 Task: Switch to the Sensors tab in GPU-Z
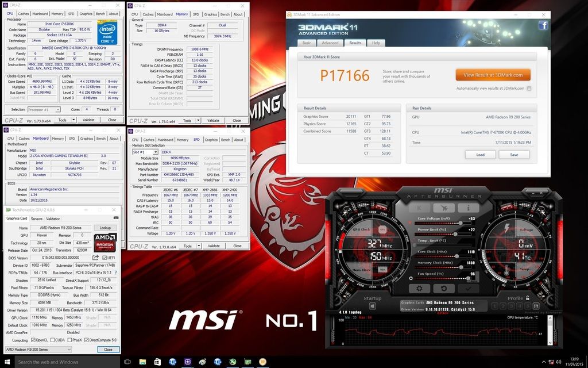36,218
